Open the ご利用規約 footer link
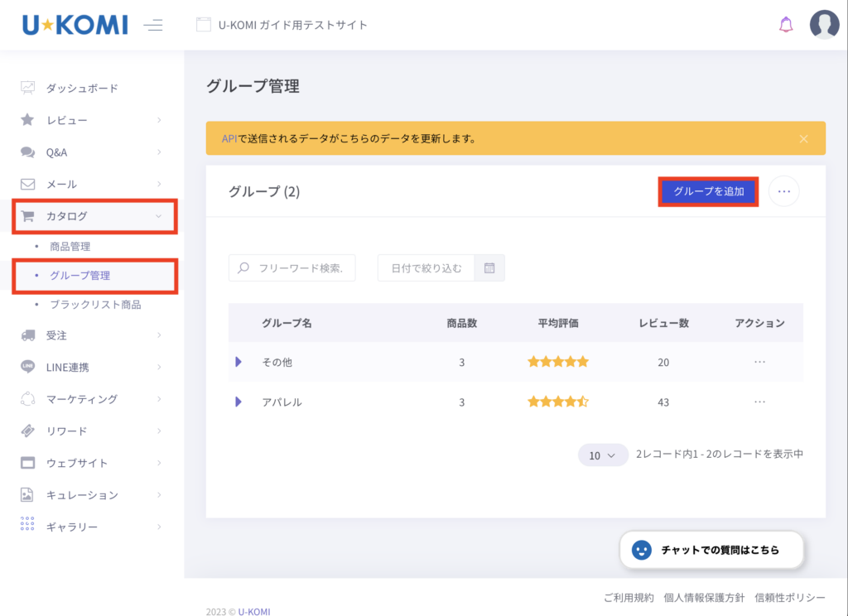 click(629, 597)
